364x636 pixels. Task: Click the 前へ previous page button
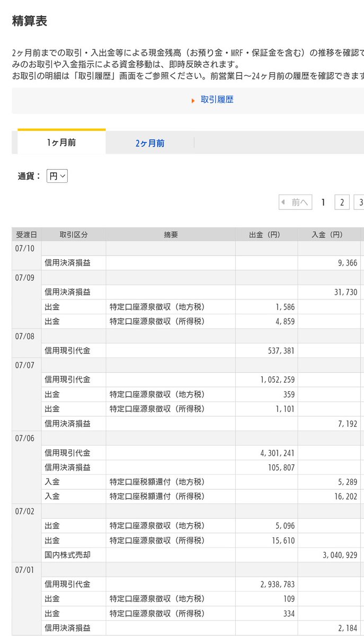tap(295, 202)
